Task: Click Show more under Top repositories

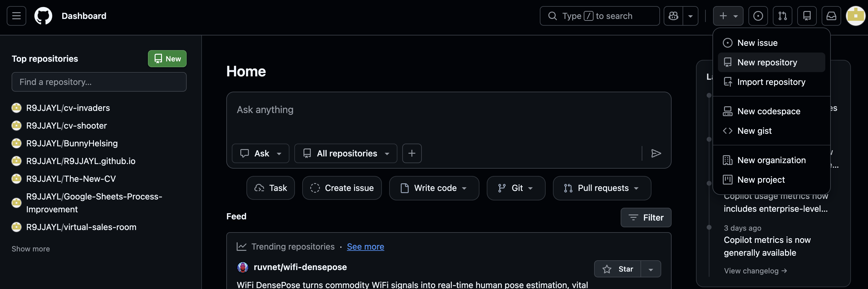Action: [31, 249]
